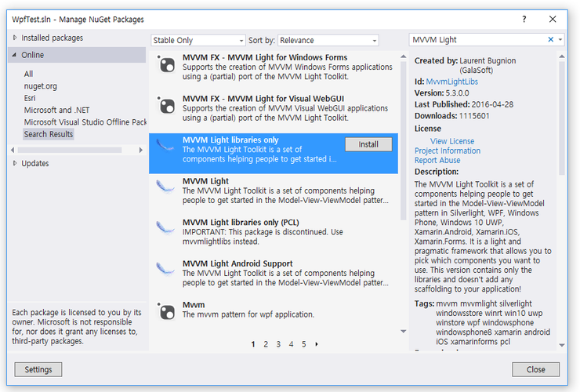This screenshot has width=580, height=392.
Task: Open the help question mark button
Action: coord(524,20)
